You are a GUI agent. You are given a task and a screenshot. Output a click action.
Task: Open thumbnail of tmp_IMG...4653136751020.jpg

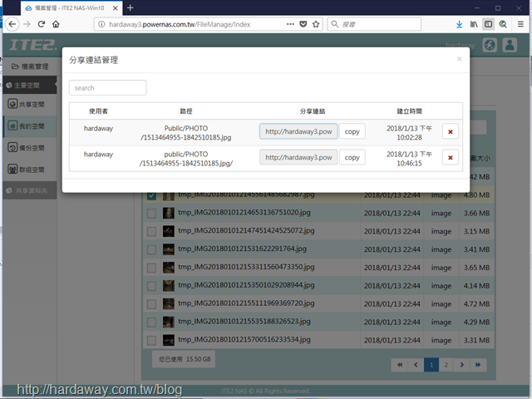pyautogui.click(x=169, y=213)
